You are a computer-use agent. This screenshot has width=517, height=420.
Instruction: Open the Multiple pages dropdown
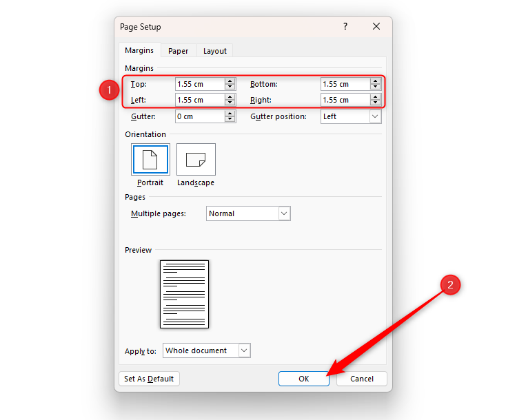pyautogui.click(x=248, y=213)
